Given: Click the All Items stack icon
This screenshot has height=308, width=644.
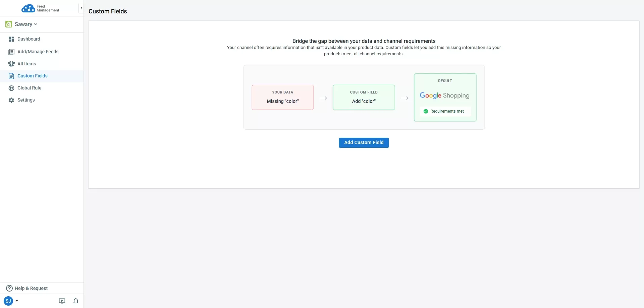Looking at the screenshot, I should (11, 64).
